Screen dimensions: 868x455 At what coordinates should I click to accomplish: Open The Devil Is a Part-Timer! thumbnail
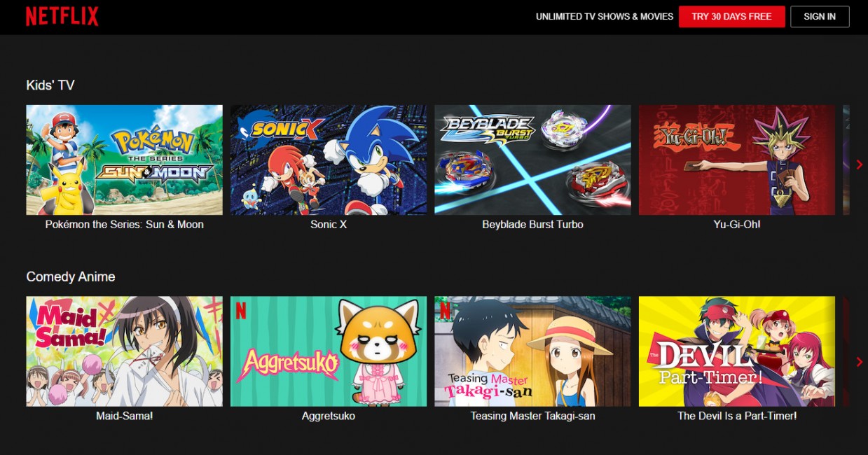pyautogui.click(x=737, y=351)
